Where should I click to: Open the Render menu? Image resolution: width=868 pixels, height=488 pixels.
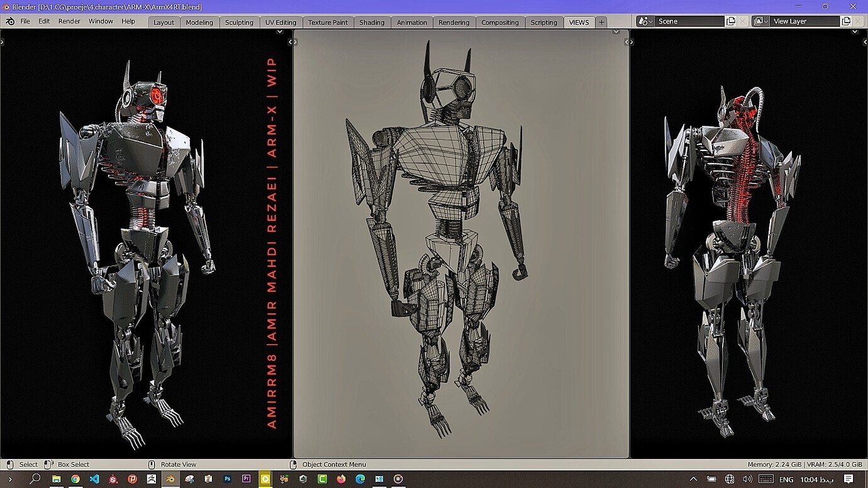(69, 21)
